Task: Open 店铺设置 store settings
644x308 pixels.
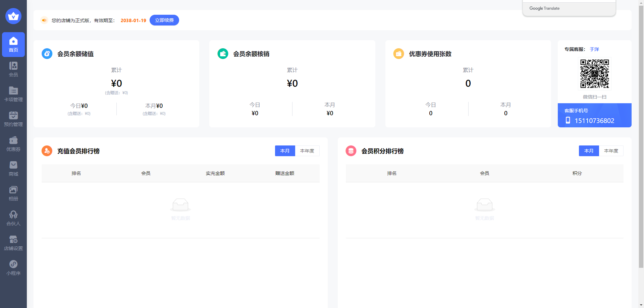Action: click(13, 243)
